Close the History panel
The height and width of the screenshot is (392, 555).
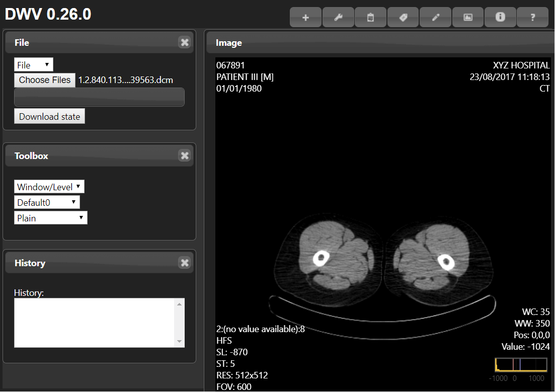[184, 262]
